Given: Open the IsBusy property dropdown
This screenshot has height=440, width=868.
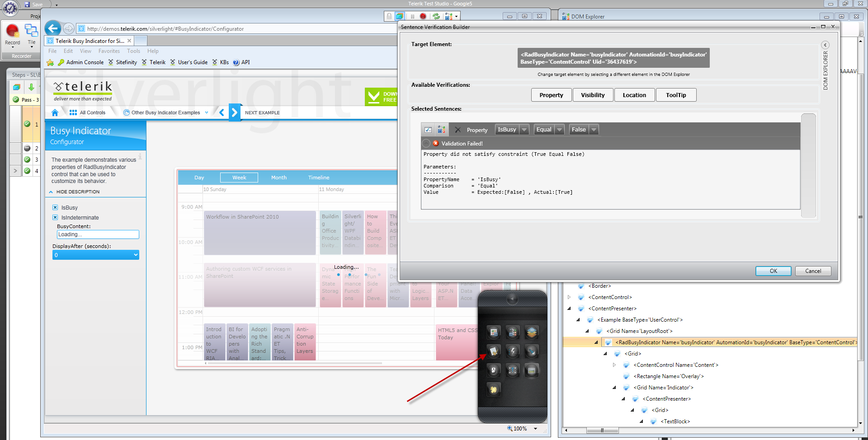Looking at the screenshot, I should click(524, 130).
